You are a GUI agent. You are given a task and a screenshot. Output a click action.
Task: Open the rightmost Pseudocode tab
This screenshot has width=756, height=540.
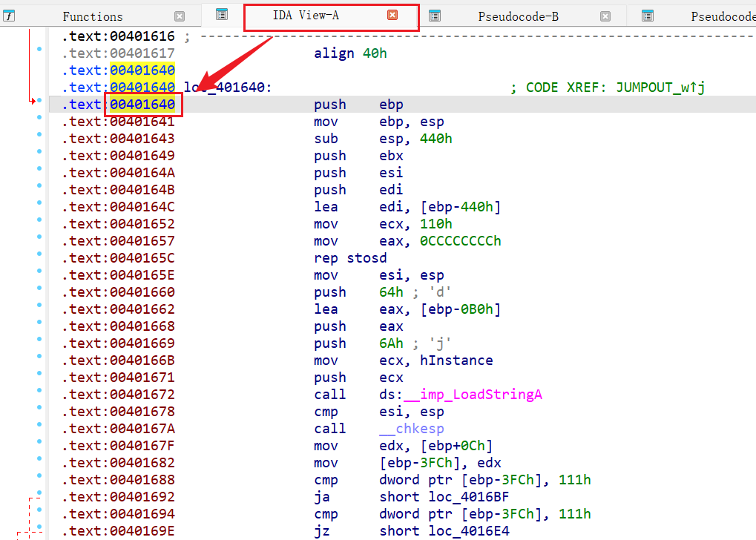723,17
